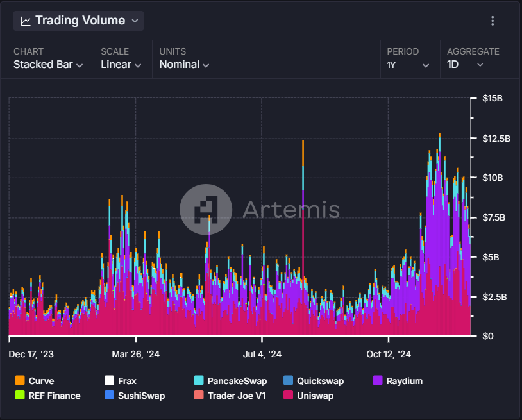Toggle the Quickswap series label
This screenshot has width=522, height=420.
click(320, 381)
